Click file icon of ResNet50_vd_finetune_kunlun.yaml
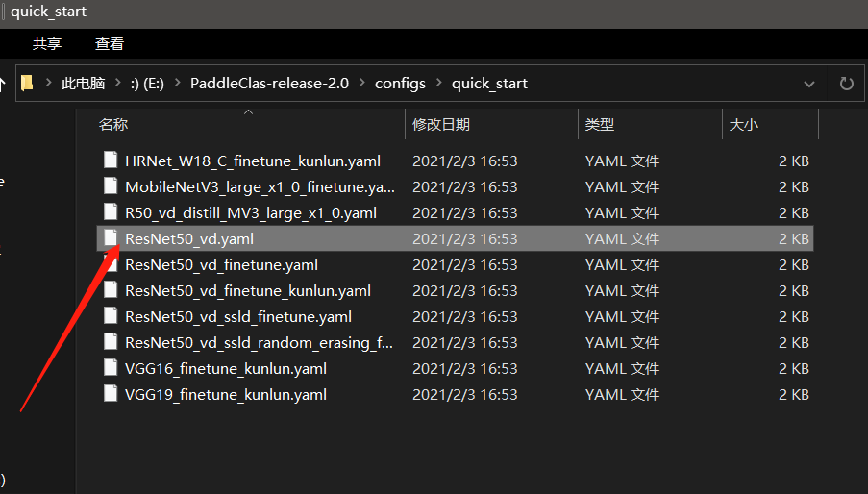868x494 pixels. click(x=111, y=290)
